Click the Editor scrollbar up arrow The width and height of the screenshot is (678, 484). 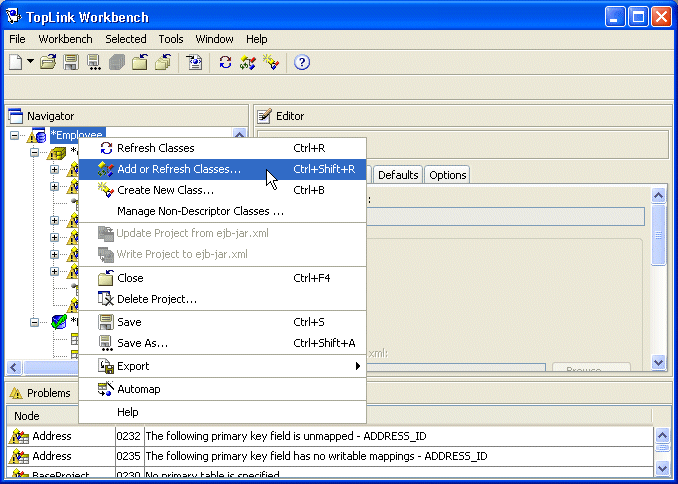click(659, 196)
